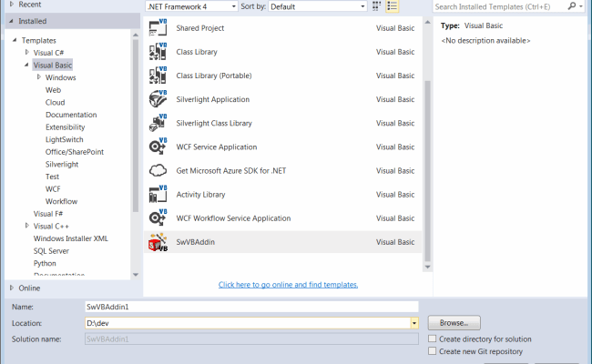Select the Class Library (Portable) icon
The height and width of the screenshot is (364, 592).
click(x=158, y=76)
